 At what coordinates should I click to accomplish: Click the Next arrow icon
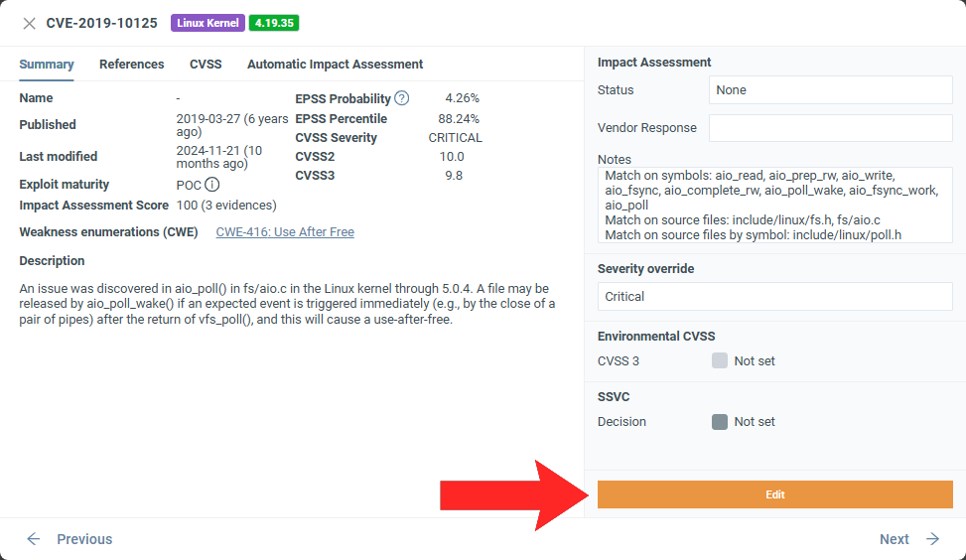coord(932,539)
